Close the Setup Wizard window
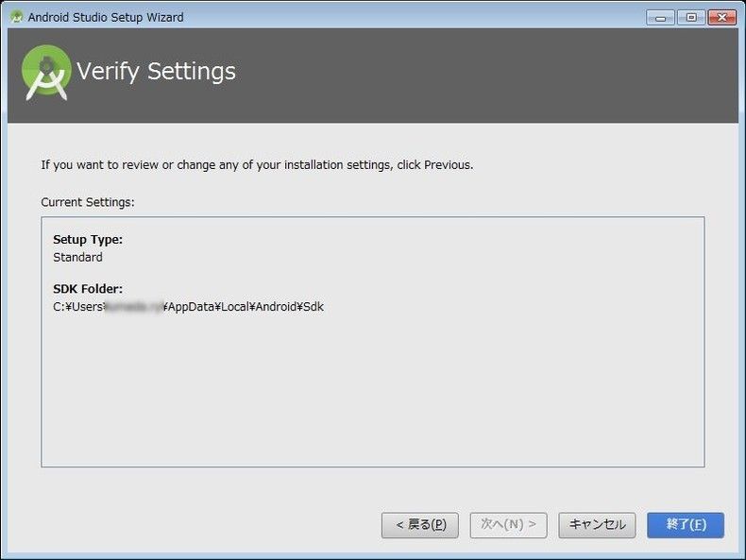746x560 pixels. click(x=721, y=17)
